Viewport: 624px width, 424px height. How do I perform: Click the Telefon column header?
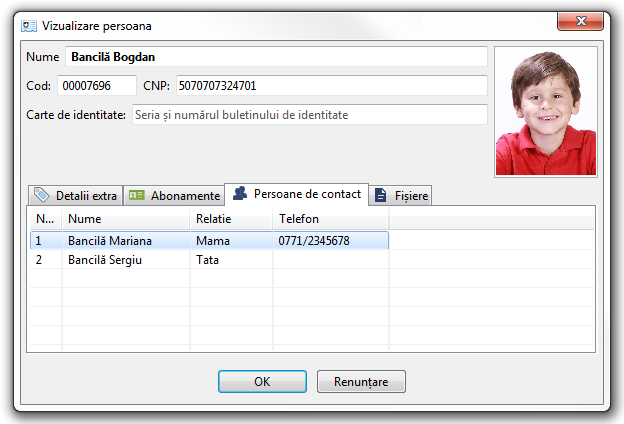pos(330,218)
